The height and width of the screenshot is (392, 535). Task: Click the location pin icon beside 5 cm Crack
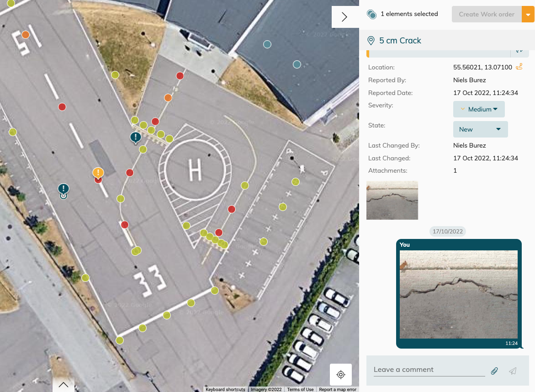(371, 41)
